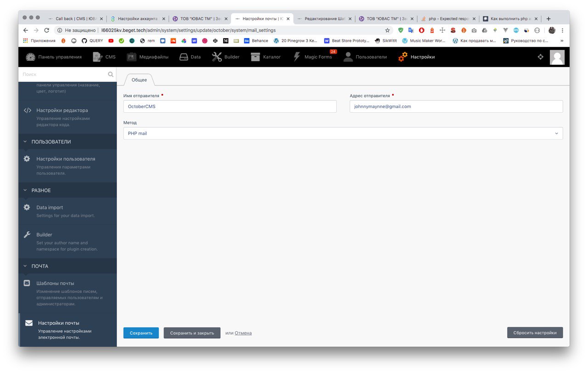Open Data import settings item

pos(68,211)
